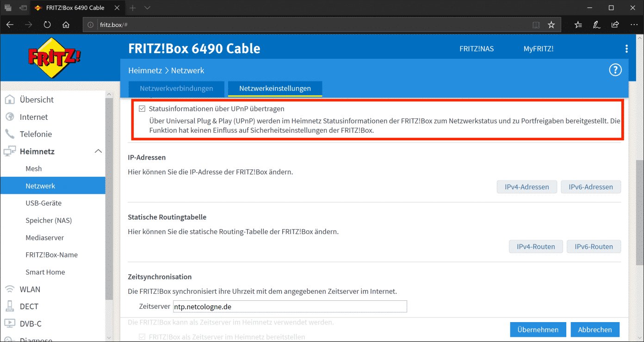Click the browser home icon

66,25
